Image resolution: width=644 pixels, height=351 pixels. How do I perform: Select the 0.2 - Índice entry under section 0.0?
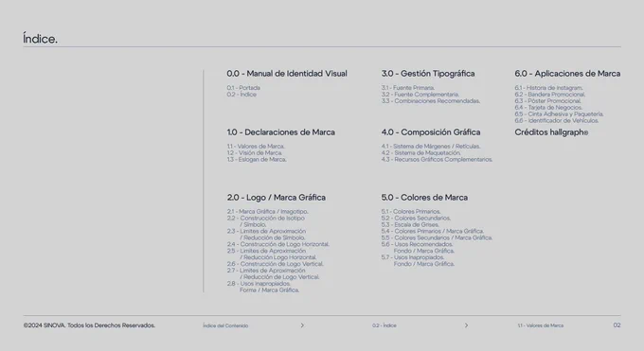pos(241,95)
